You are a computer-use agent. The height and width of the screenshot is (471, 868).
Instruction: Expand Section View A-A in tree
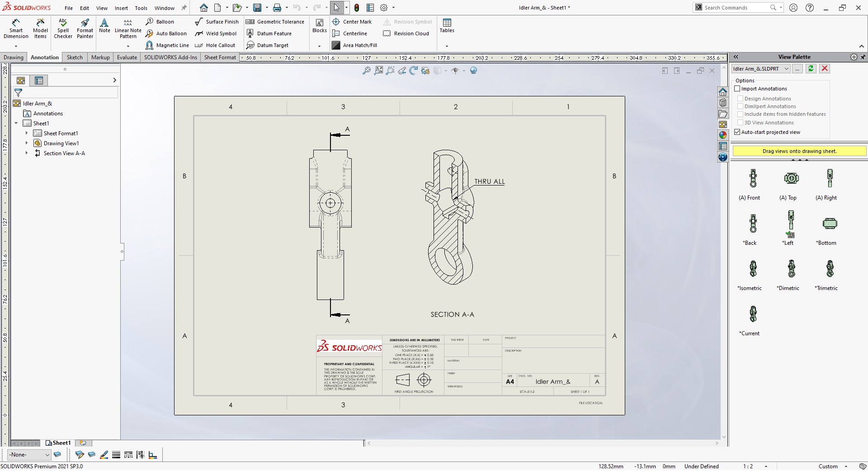(27, 153)
